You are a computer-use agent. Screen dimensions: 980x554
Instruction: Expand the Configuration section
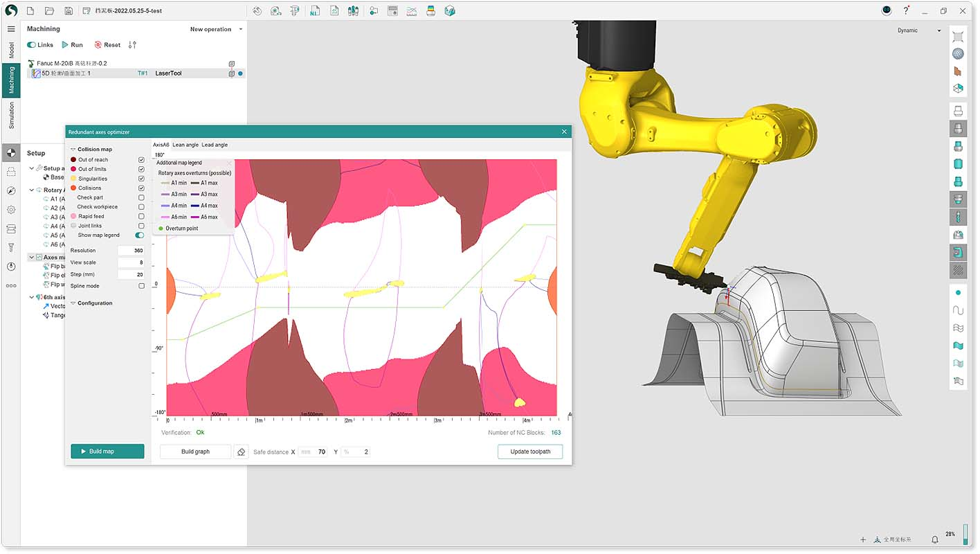74,303
